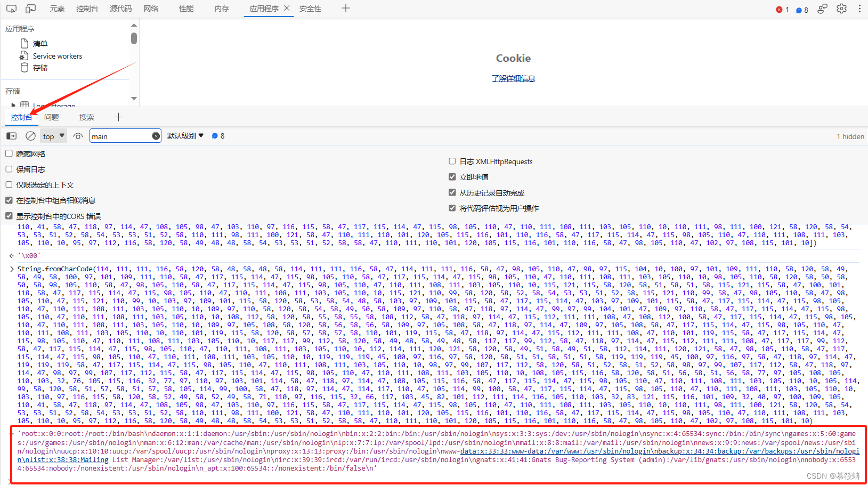The height and width of the screenshot is (485, 868).
Task: Enable 日志 XMLHttpRequests
Action: (452, 161)
